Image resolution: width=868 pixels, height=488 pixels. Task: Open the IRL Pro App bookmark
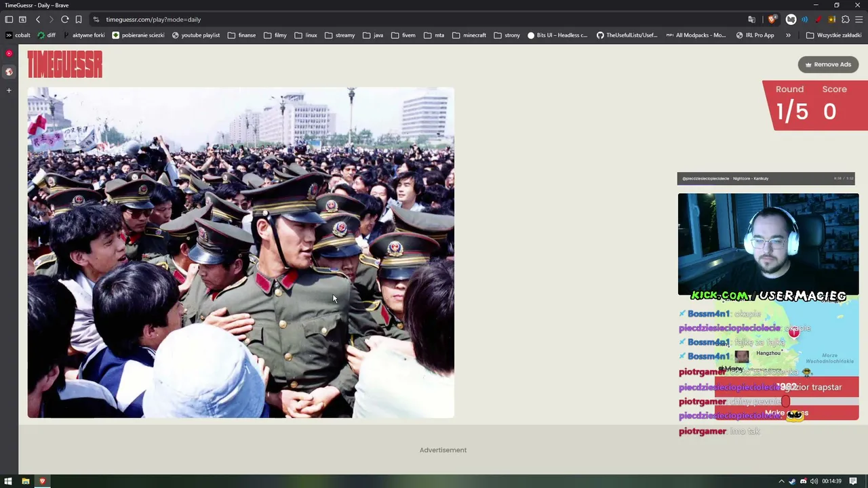tap(755, 35)
